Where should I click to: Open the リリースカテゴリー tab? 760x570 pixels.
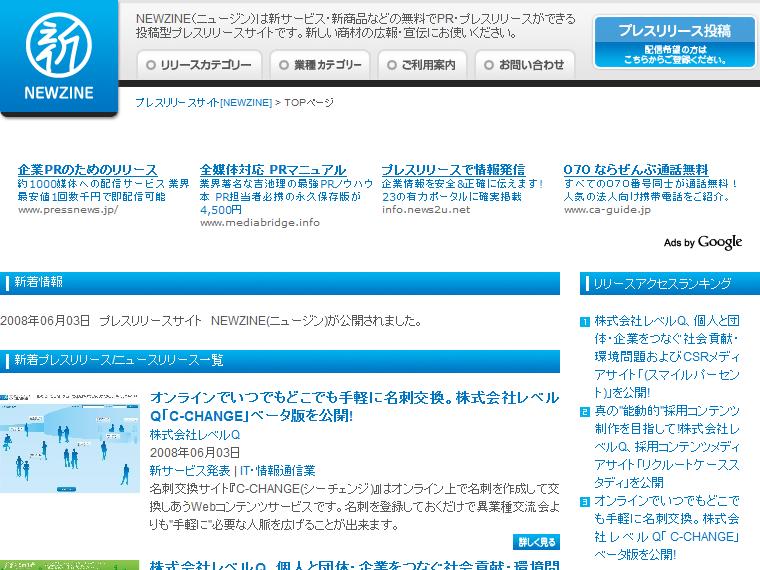coord(199,64)
